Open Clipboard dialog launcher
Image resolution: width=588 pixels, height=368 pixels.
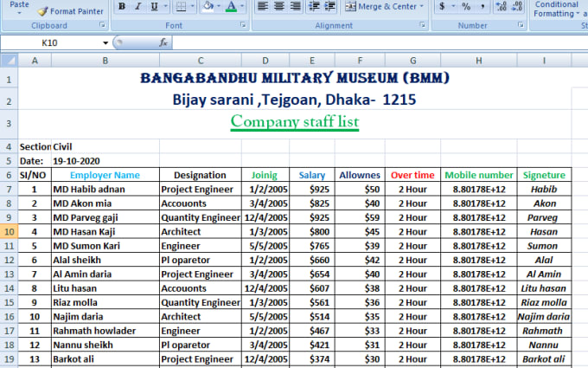(102, 25)
